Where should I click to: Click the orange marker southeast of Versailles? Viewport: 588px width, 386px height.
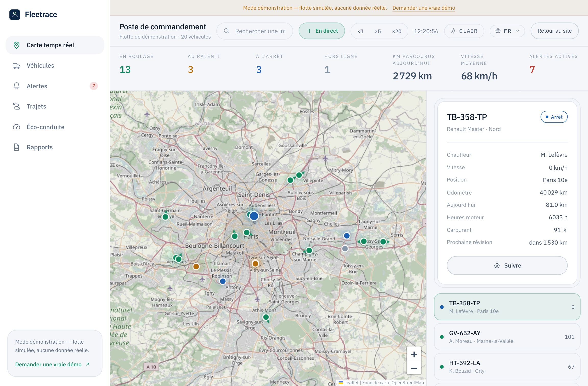coord(196,267)
